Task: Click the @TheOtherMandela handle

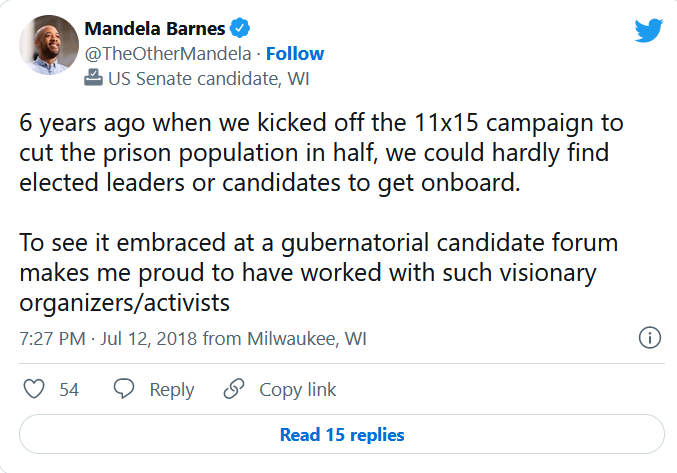Action: tap(168, 53)
